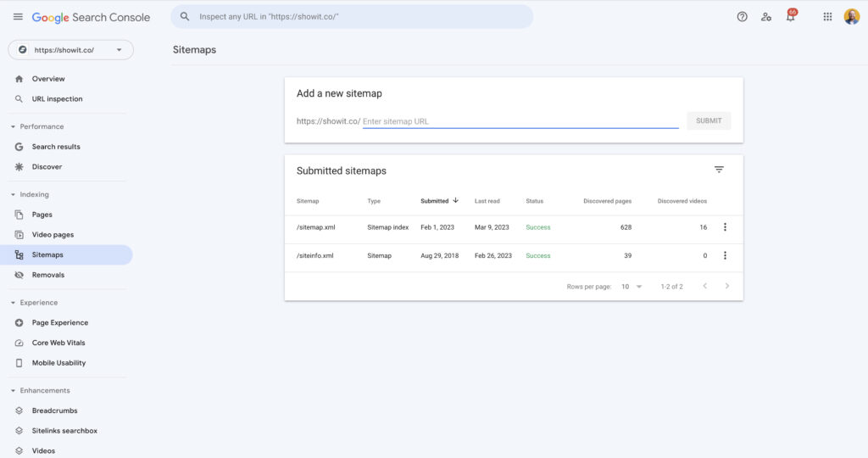
Task: Open the Google apps grid
Action: point(827,17)
